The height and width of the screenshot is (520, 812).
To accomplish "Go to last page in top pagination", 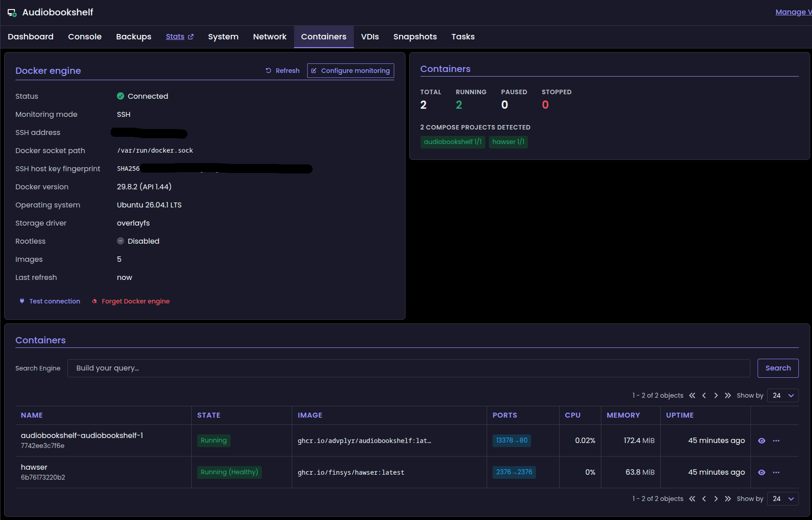I will coord(728,395).
